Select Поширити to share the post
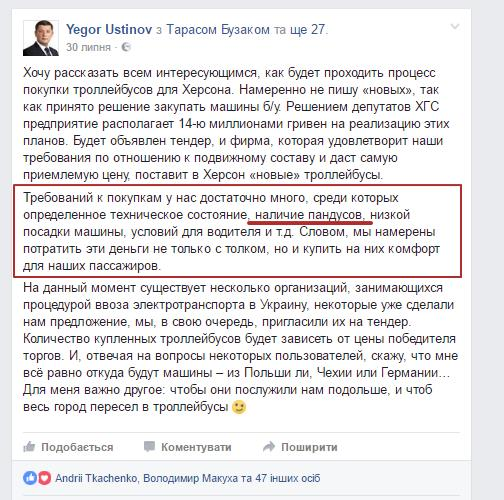 click(x=309, y=447)
